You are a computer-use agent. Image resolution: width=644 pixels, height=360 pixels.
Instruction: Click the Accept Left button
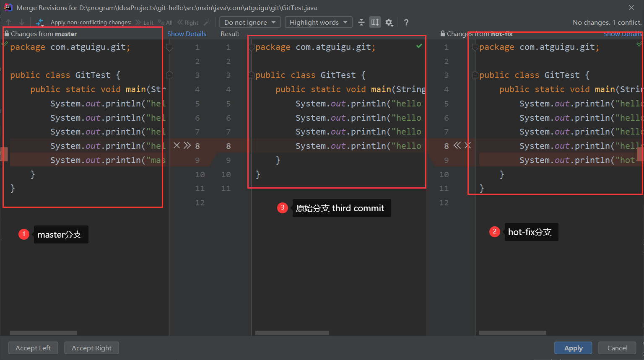(33, 348)
